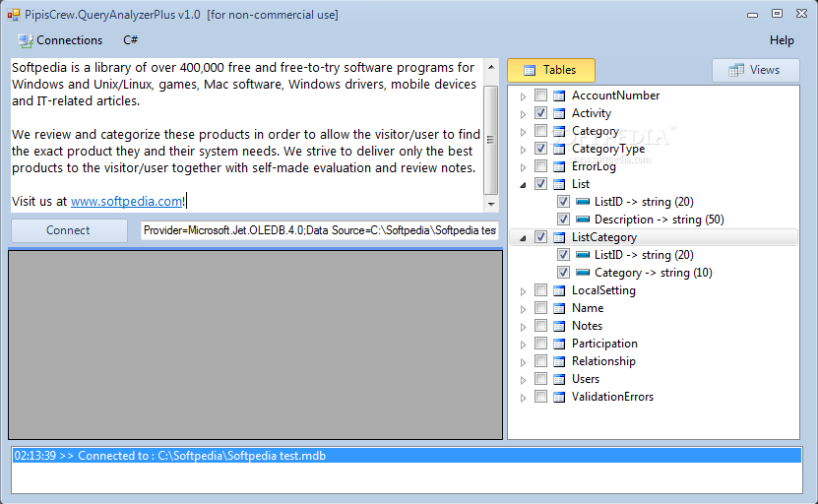Image resolution: width=818 pixels, height=504 pixels.
Task: Click the CategoryType table icon
Action: [x=559, y=149]
